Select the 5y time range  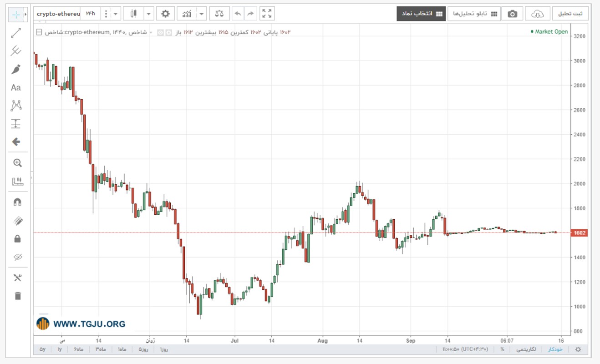[42, 349]
